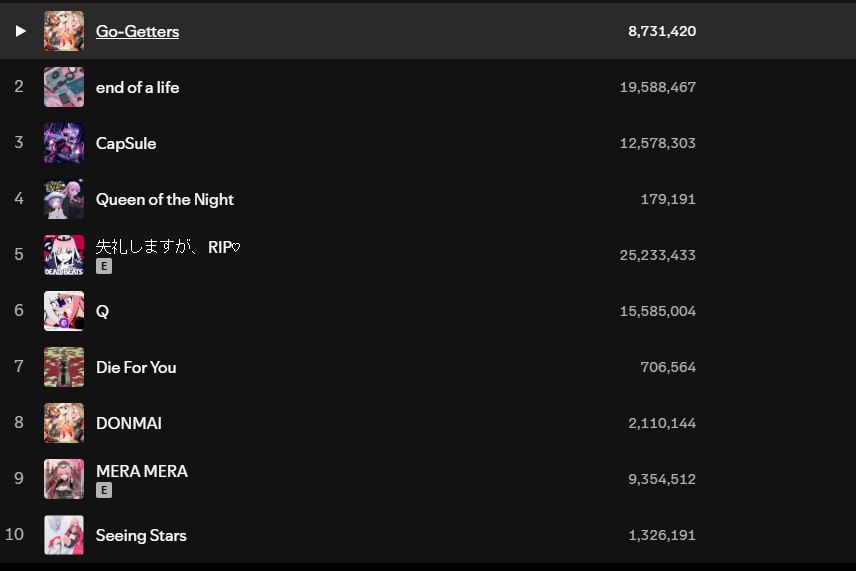Click the Dead Beats album thumbnail
Image resolution: width=856 pixels, height=571 pixels.
64,255
